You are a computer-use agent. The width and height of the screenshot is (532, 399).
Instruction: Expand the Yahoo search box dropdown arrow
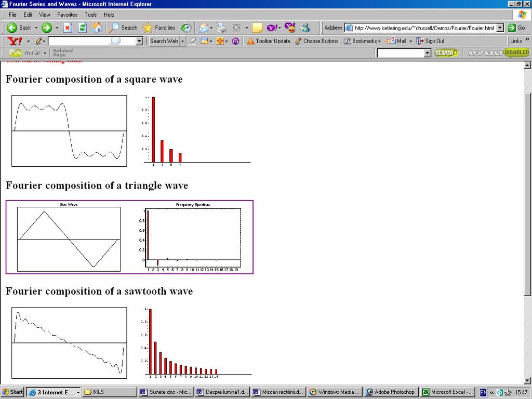click(139, 41)
